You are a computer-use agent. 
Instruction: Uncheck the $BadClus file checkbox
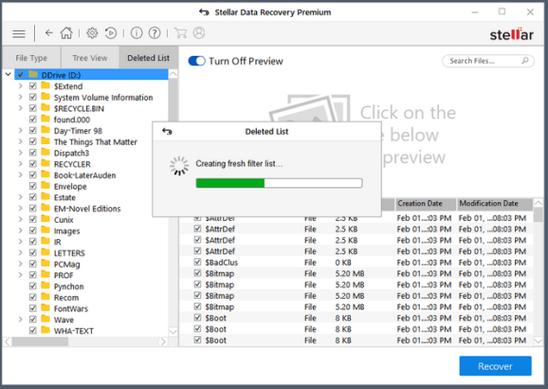point(197,262)
